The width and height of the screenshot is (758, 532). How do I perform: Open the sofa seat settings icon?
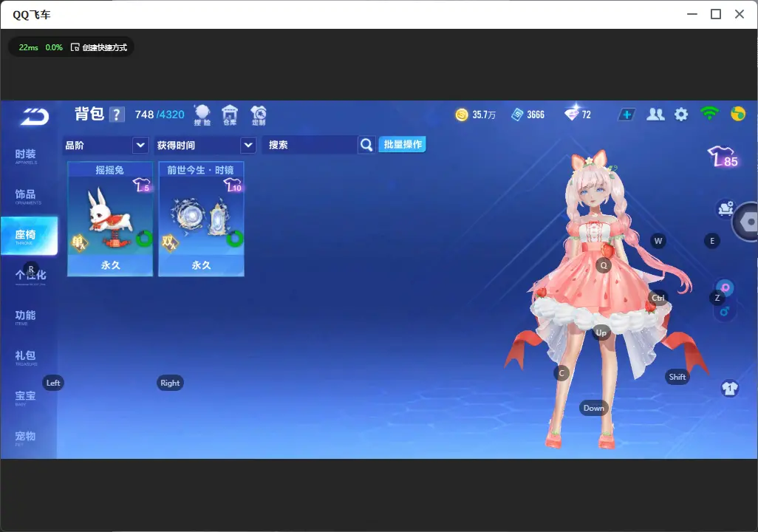coord(725,208)
